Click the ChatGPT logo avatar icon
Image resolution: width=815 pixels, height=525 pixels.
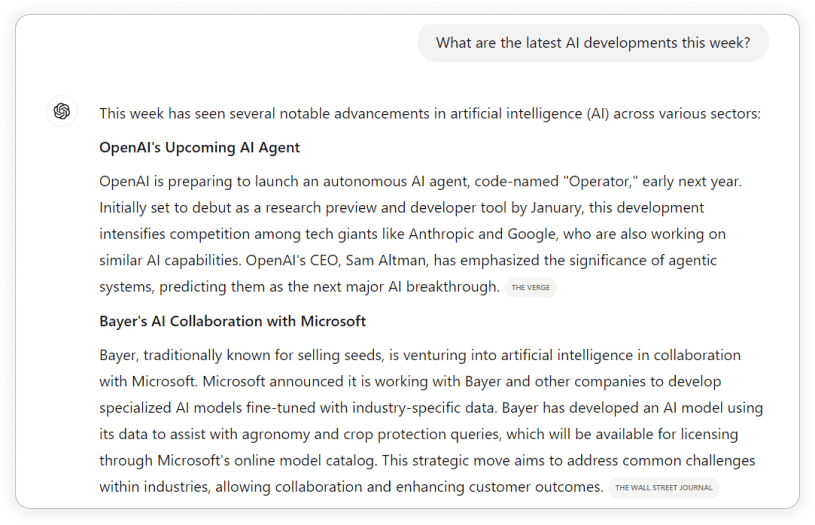coord(62,111)
